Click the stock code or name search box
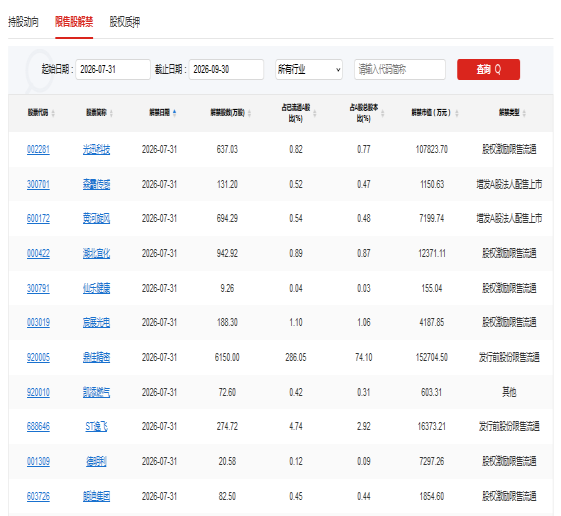Image resolution: width=561 pixels, height=516 pixels. coord(400,69)
